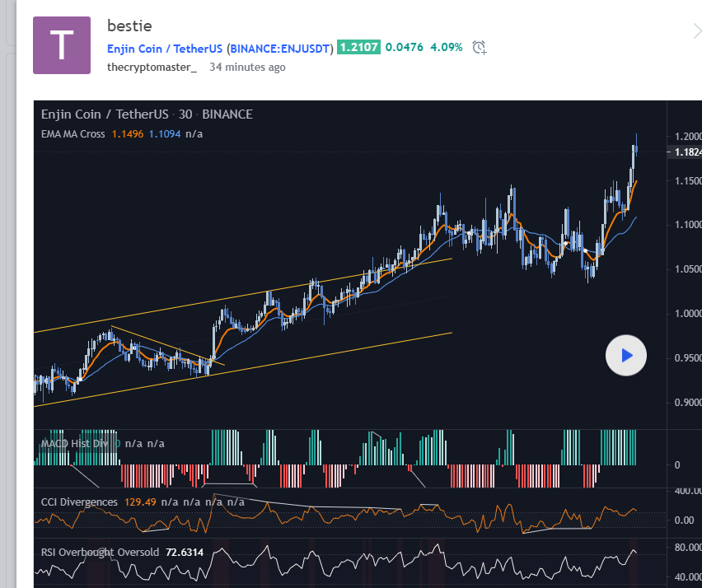Click the 4.09% change percentage
Image resolution: width=702 pixels, height=588 pixels.
(447, 48)
